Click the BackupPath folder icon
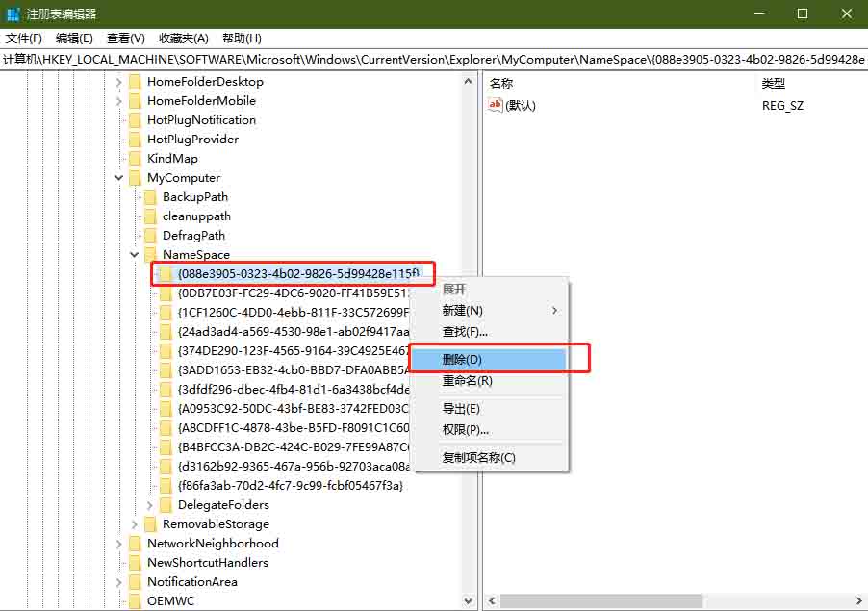Viewport: 868px width, 611px height. (x=150, y=197)
